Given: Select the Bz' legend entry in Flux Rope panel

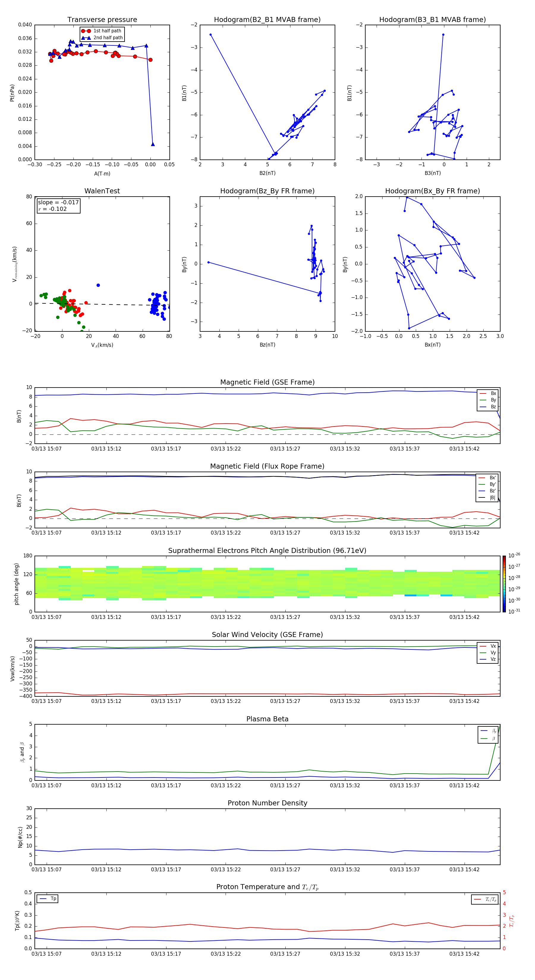Looking at the screenshot, I should 487,491.
